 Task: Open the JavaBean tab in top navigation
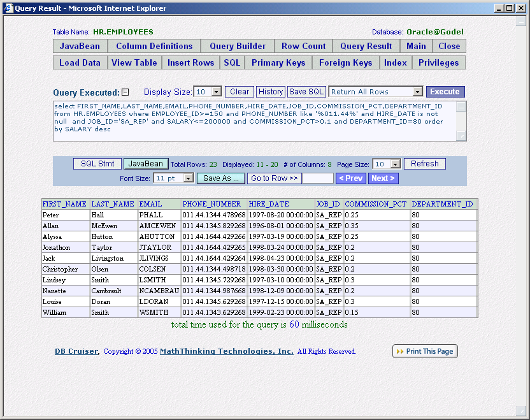click(80, 46)
